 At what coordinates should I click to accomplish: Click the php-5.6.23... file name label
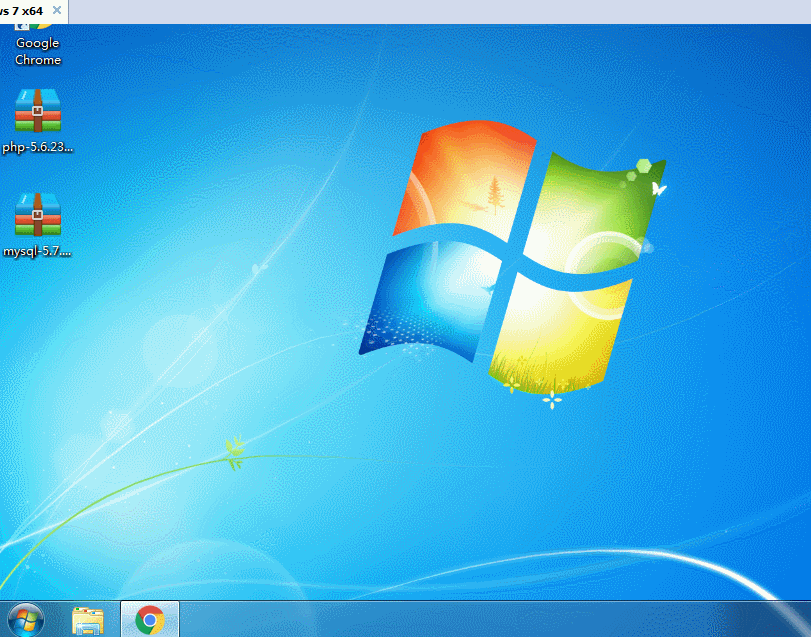coord(38,147)
